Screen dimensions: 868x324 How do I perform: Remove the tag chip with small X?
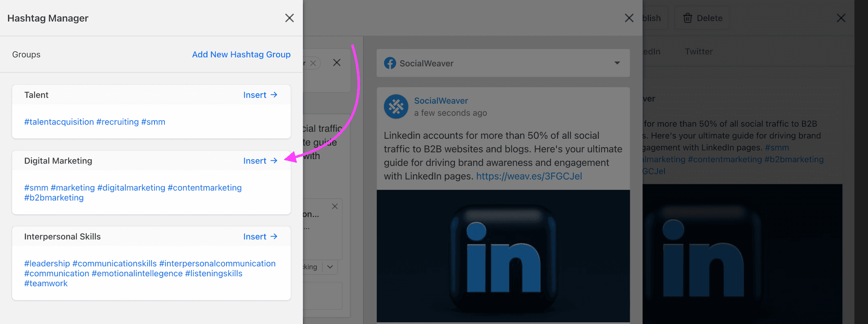tap(313, 63)
